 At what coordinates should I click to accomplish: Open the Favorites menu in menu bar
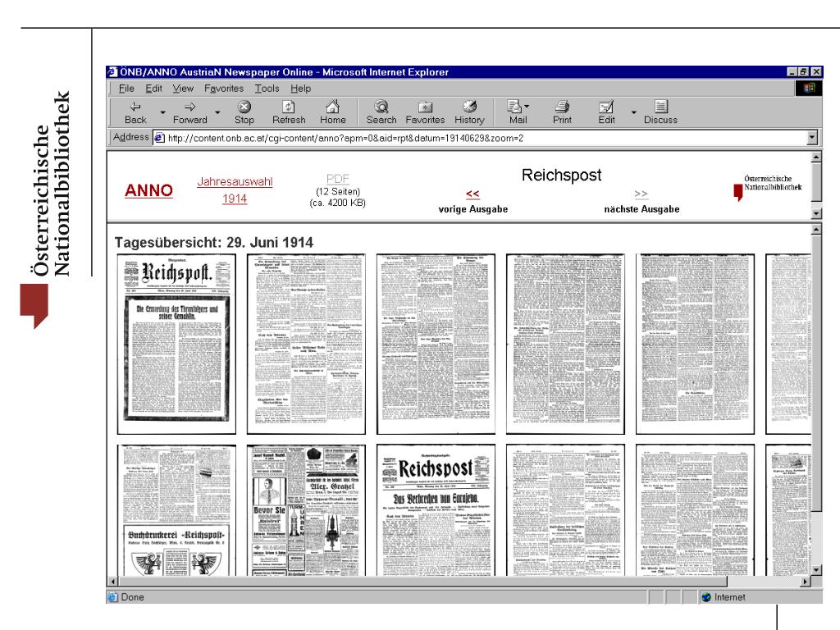(224, 89)
